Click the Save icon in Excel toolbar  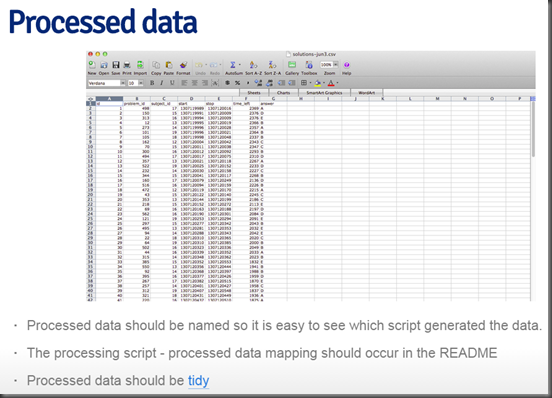(116, 65)
